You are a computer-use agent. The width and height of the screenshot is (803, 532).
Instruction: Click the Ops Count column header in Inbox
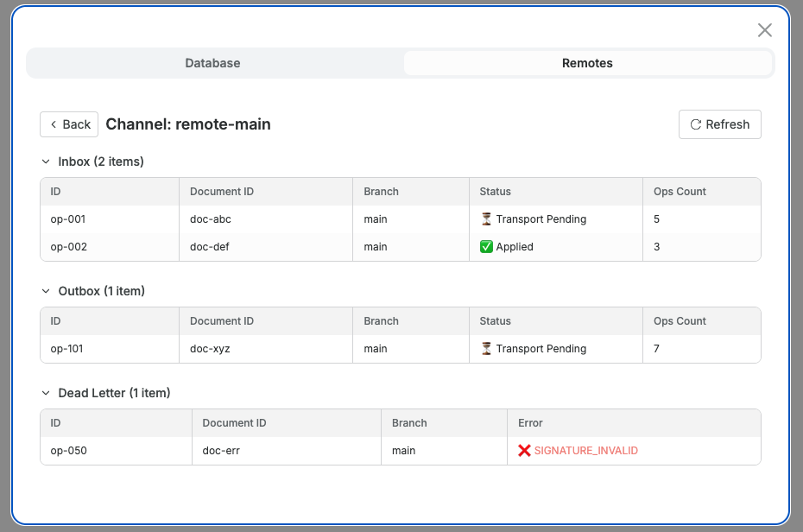680,191
